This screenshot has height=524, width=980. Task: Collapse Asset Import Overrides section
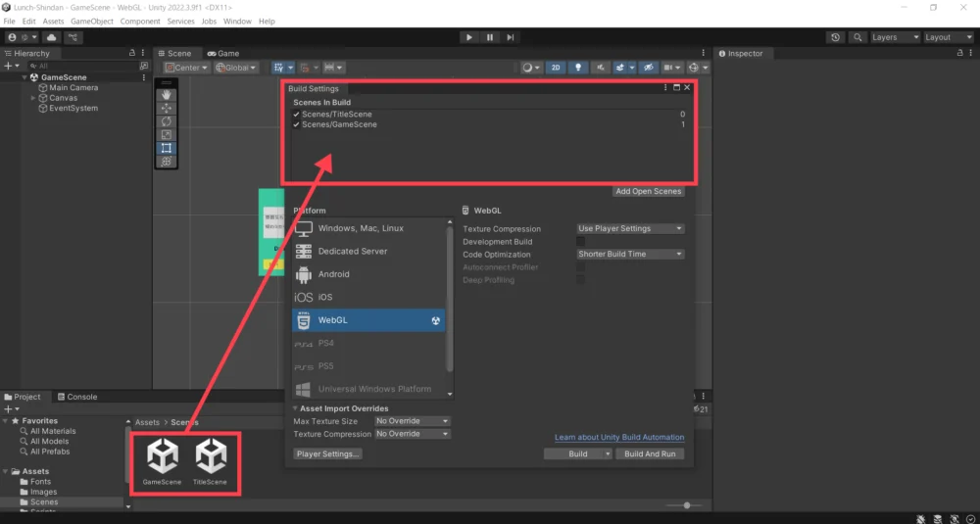(295, 409)
